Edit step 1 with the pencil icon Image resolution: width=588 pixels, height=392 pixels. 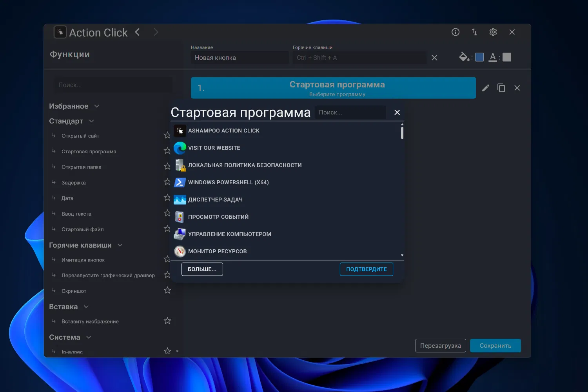pos(486,88)
